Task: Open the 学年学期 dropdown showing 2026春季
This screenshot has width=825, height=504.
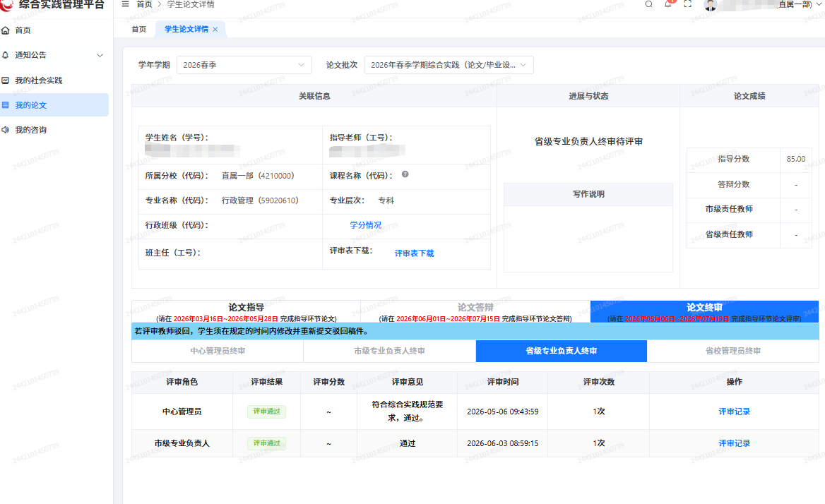Action: (x=244, y=65)
